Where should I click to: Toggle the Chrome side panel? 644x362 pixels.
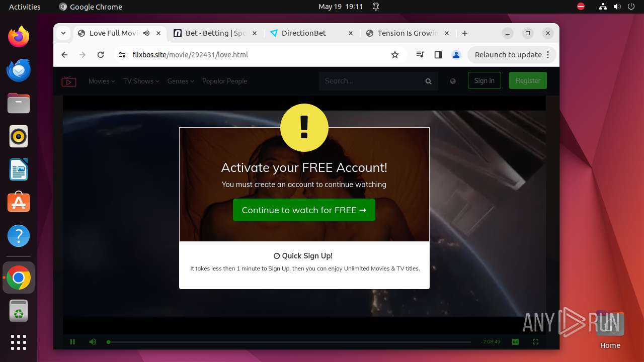click(438, 55)
